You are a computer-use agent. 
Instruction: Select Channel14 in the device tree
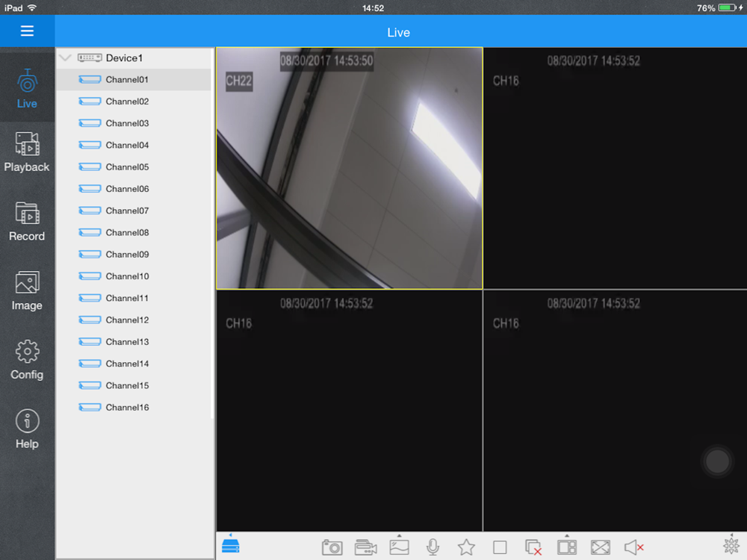point(134,364)
